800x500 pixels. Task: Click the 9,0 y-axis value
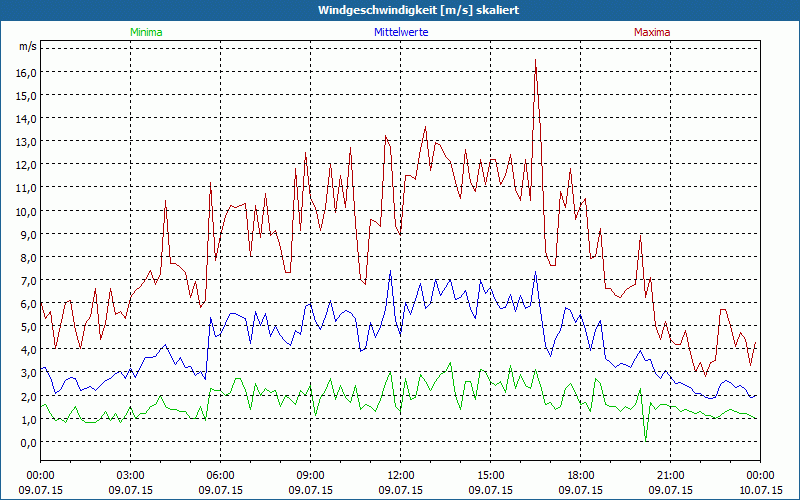(30, 234)
